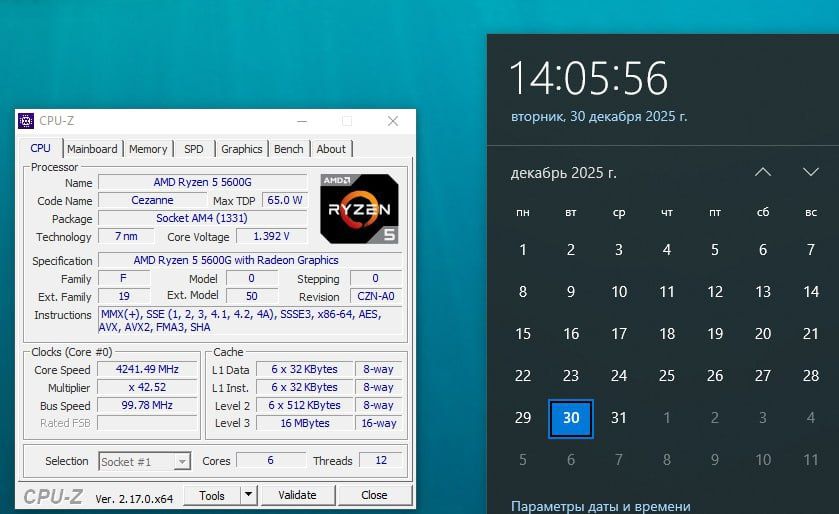Open the Memory tab
The height and width of the screenshot is (514, 839).
pyautogui.click(x=148, y=149)
